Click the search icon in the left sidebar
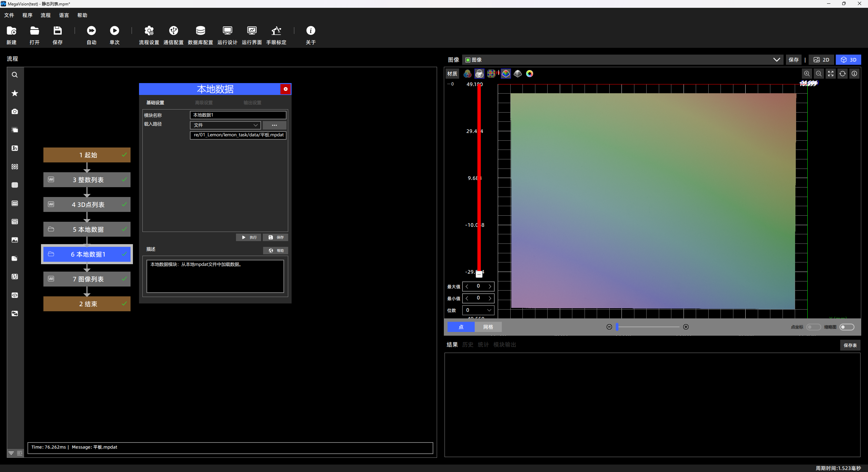Image resolution: width=868 pixels, height=472 pixels. pos(15,75)
